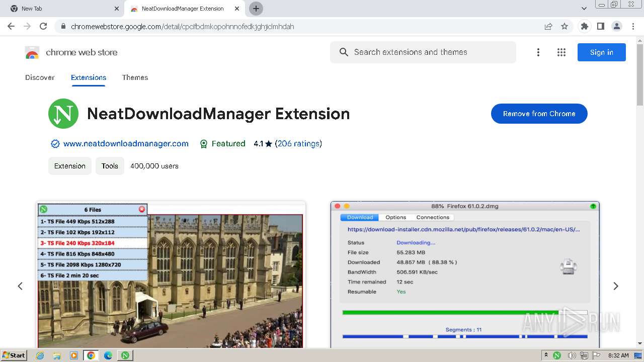
Task: Click the Tools category chip
Action: (x=110, y=166)
